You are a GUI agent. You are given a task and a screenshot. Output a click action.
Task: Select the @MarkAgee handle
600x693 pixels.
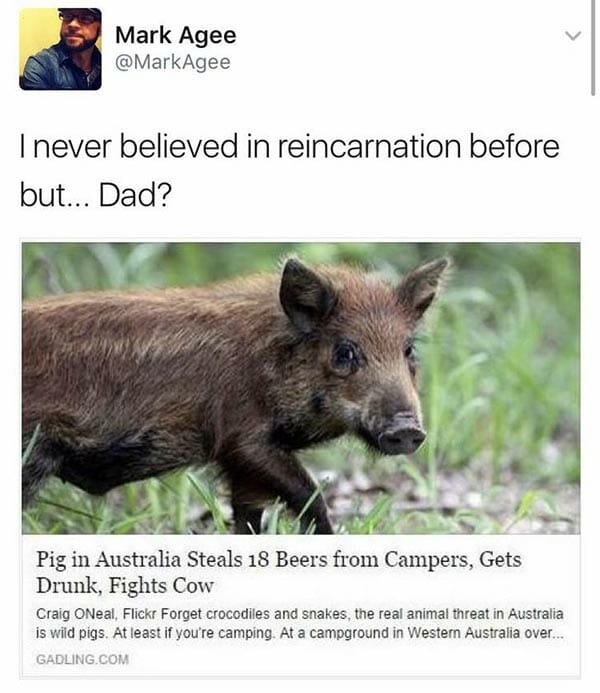click(172, 62)
